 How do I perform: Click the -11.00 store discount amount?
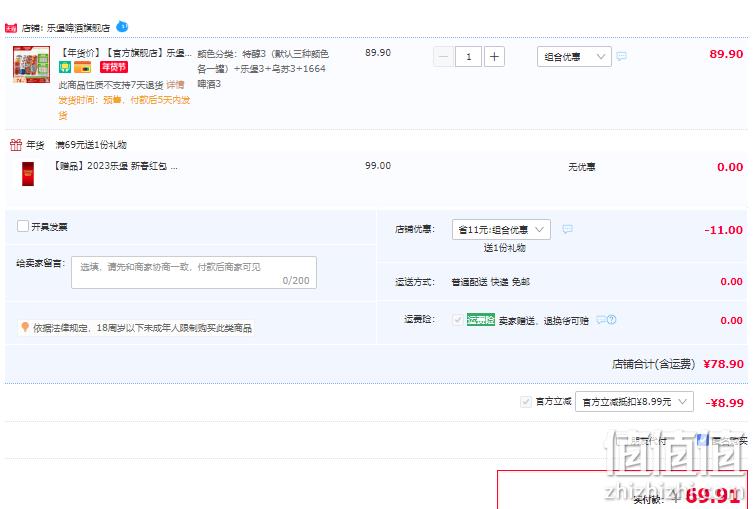[723, 230]
